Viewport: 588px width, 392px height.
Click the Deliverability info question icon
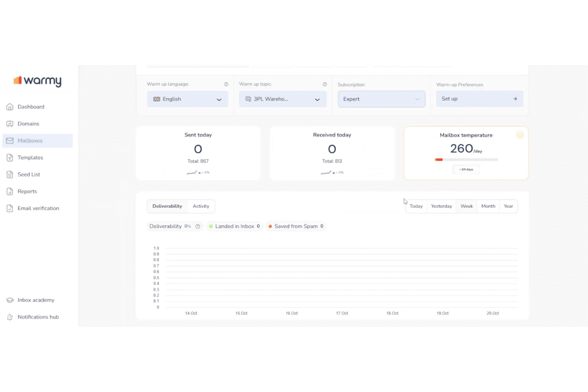click(x=197, y=226)
